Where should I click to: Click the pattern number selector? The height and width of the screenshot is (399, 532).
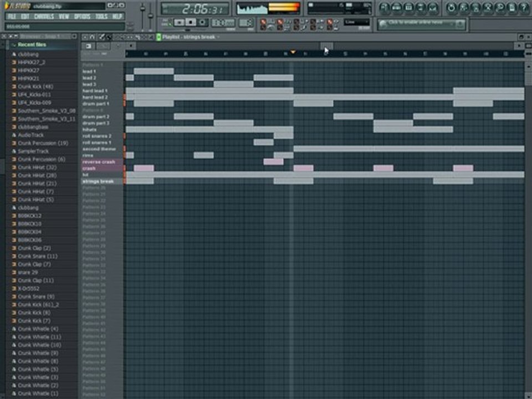(246, 23)
